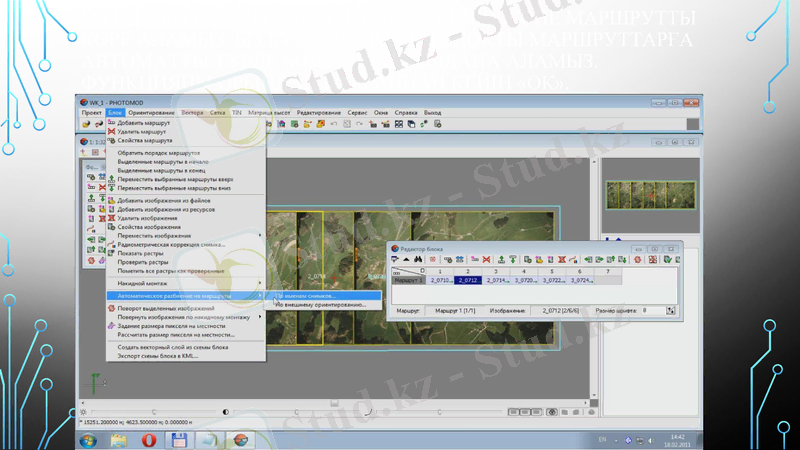Open the Сервис menu
This screenshot has height=450, width=800.
pyautogui.click(x=357, y=113)
